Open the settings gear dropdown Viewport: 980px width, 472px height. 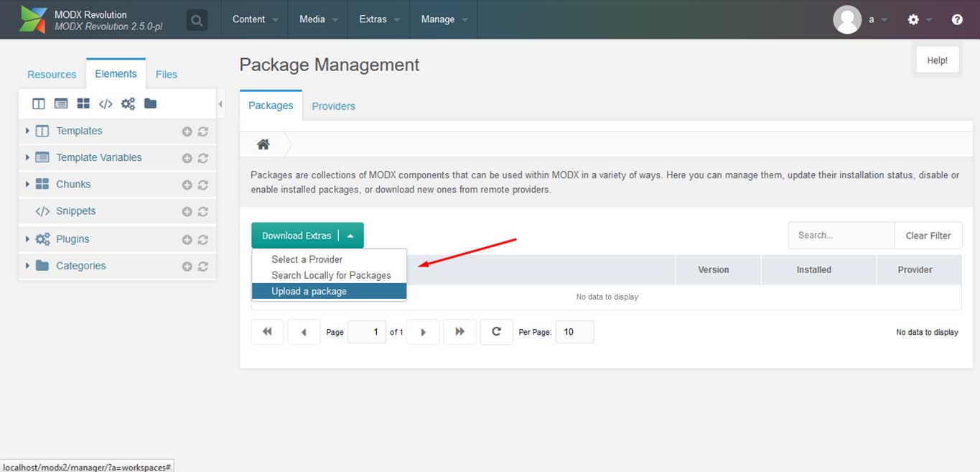pyautogui.click(x=918, y=19)
